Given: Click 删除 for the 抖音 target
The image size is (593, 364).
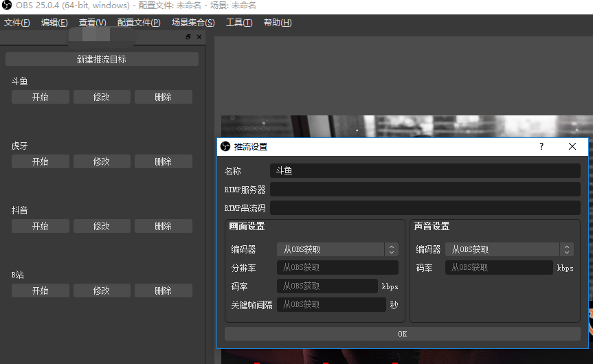Looking at the screenshot, I should [164, 226].
